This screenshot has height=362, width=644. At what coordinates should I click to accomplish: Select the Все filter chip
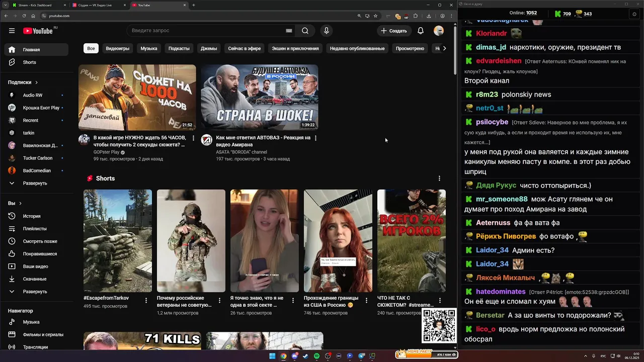pos(91,49)
